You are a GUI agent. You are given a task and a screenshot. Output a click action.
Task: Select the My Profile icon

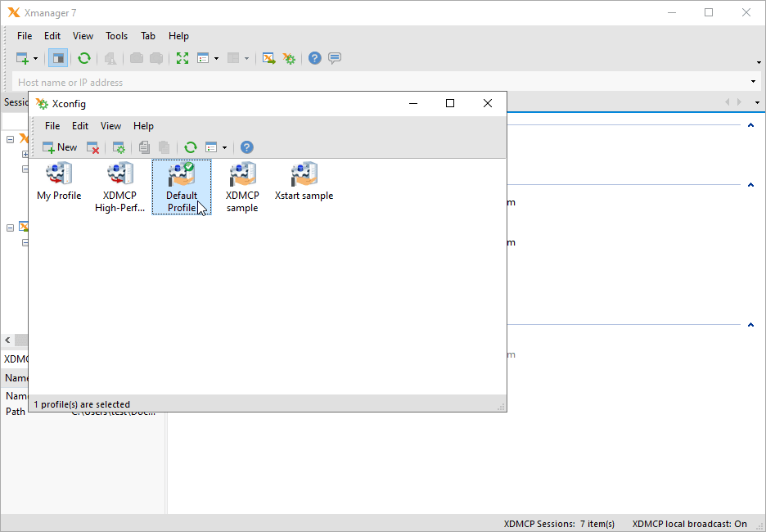point(59,182)
